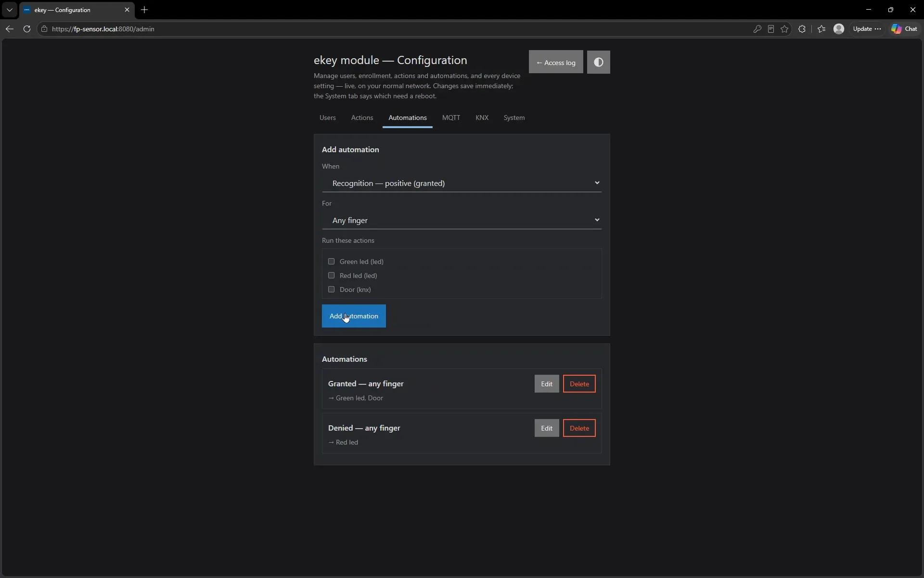Image resolution: width=924 pixels, height=578 pixels.
Task: Open the tab search dropdown arrow
Action: pos(9,10)
